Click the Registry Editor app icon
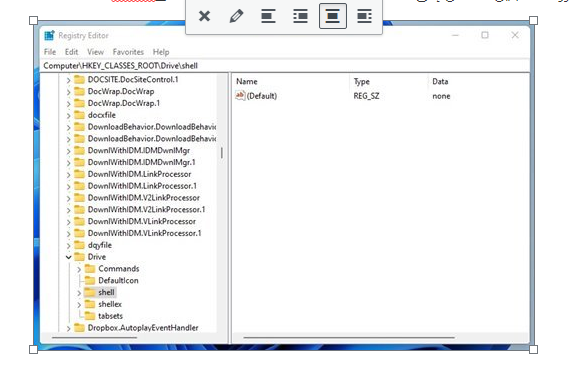The image size is (570, 366). click(x=49, y=36)
